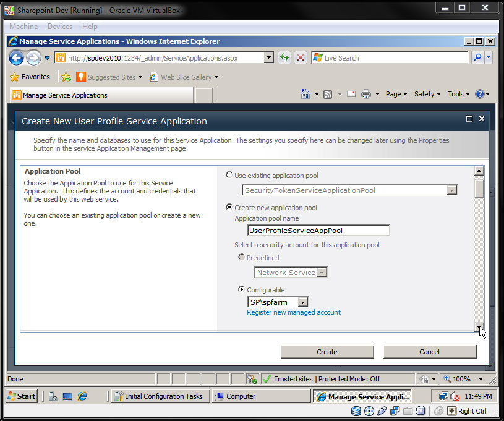Open recent pages dropdown beside forward button

(x=47, y=58)
